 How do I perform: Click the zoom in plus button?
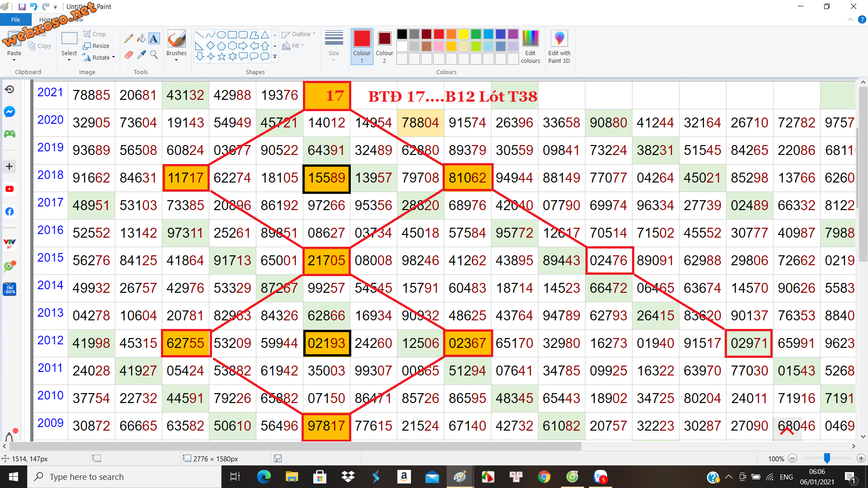(861, 458)
